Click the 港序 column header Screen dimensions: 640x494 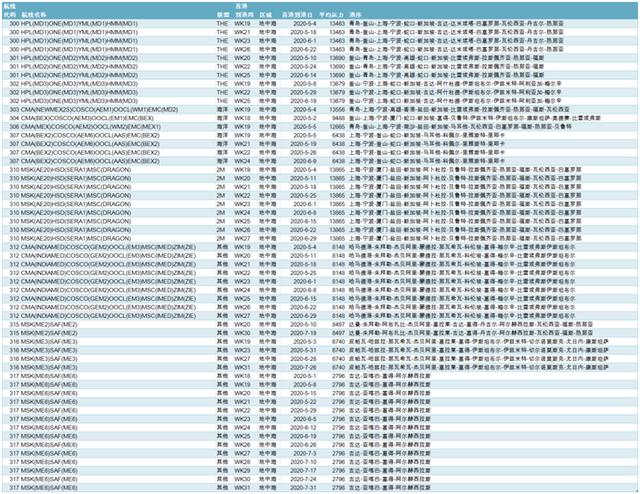pos(355,15)
